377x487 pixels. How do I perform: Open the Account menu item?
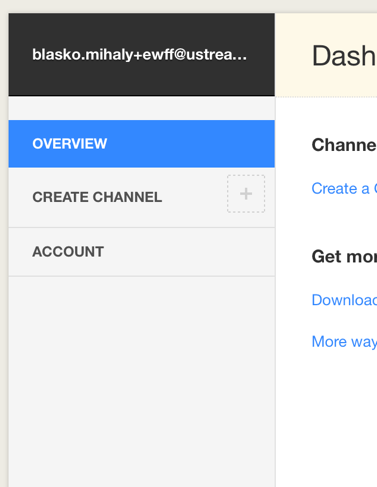142,252
